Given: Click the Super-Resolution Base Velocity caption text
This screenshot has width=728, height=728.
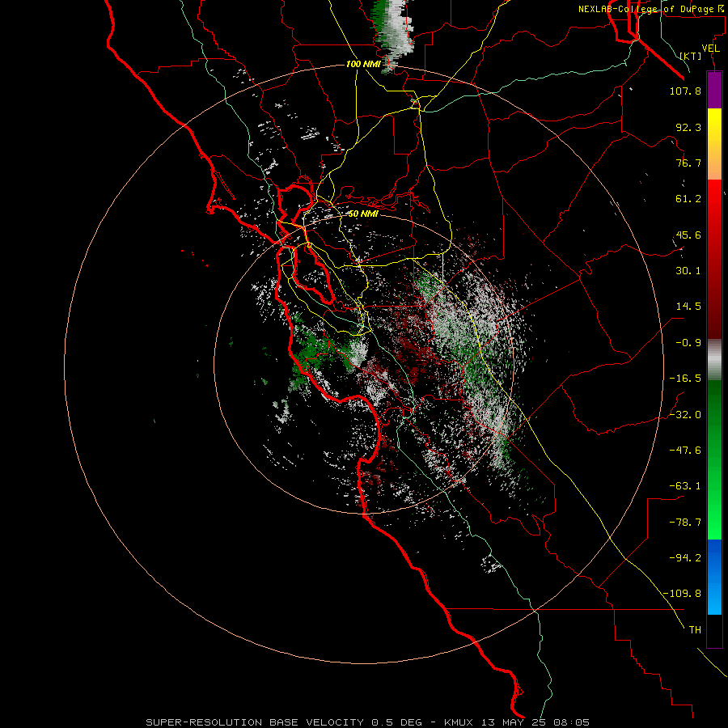Looking at the screenshot, I should pos(368,722).
